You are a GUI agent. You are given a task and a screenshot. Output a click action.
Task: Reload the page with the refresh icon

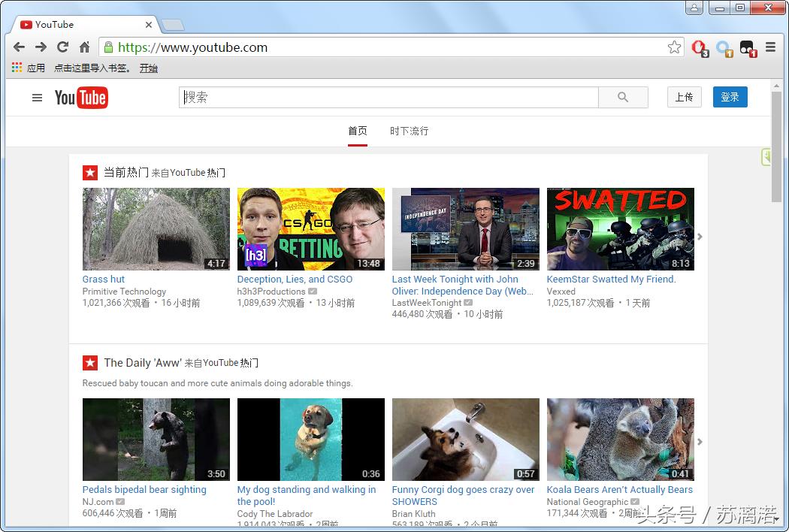tap(62, 47)
